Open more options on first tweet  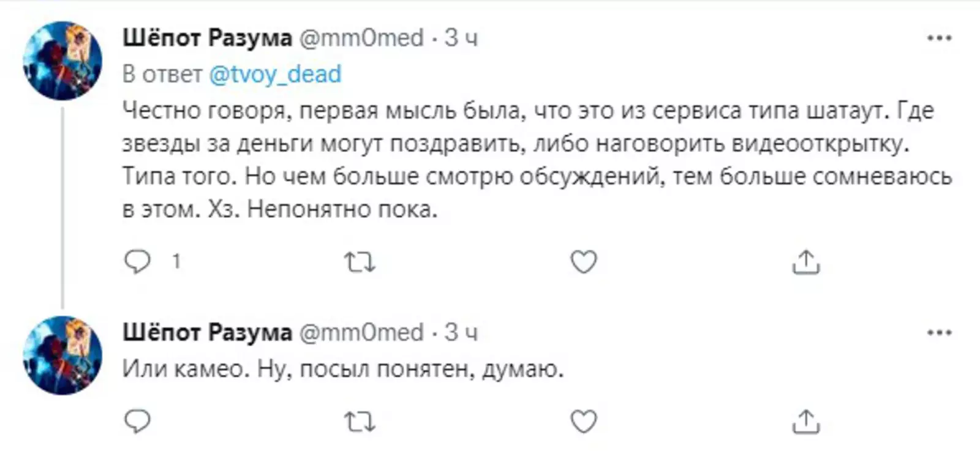(939, 38)
